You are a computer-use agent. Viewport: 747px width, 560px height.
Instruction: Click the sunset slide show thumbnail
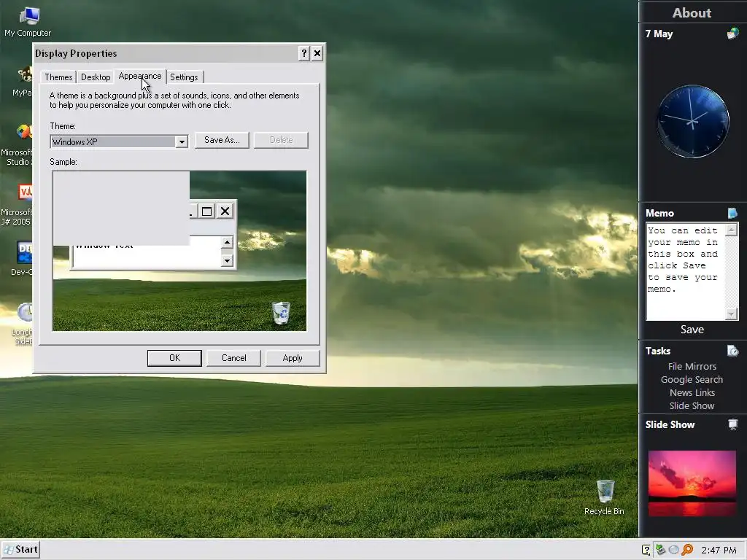pos(692,483)
